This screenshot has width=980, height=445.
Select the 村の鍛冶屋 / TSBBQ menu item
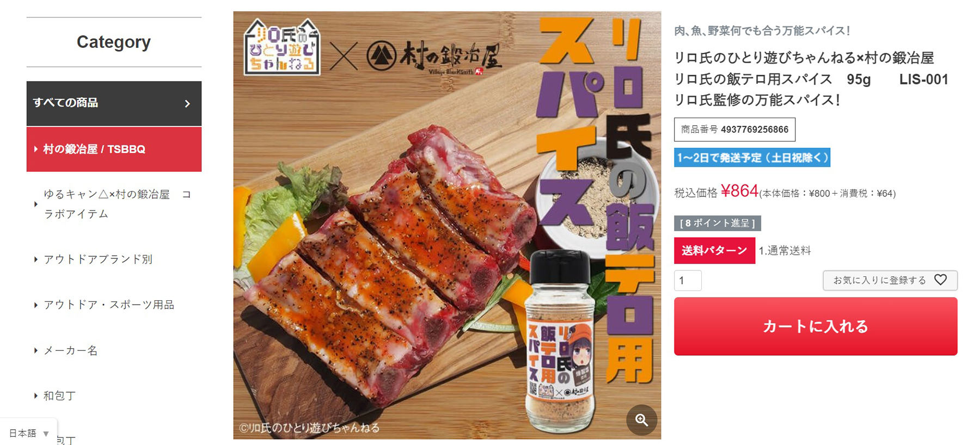point(114,149)
